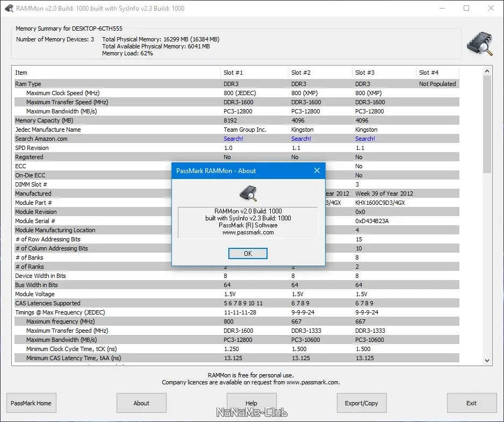Click scrollbar up arrow in table
This screenshot has height=422, width=504.
pyautogui.click(x=487, y=71)
